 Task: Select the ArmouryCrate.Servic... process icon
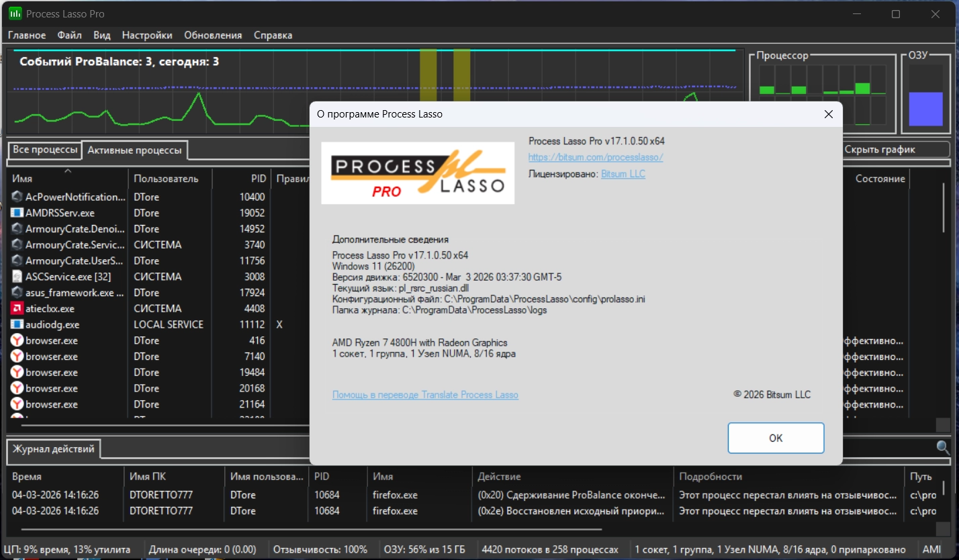(17, 244)
